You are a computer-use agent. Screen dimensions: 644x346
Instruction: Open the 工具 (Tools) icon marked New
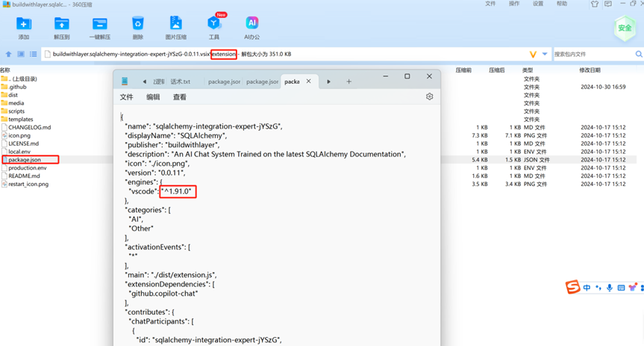[x=214, y=26]
